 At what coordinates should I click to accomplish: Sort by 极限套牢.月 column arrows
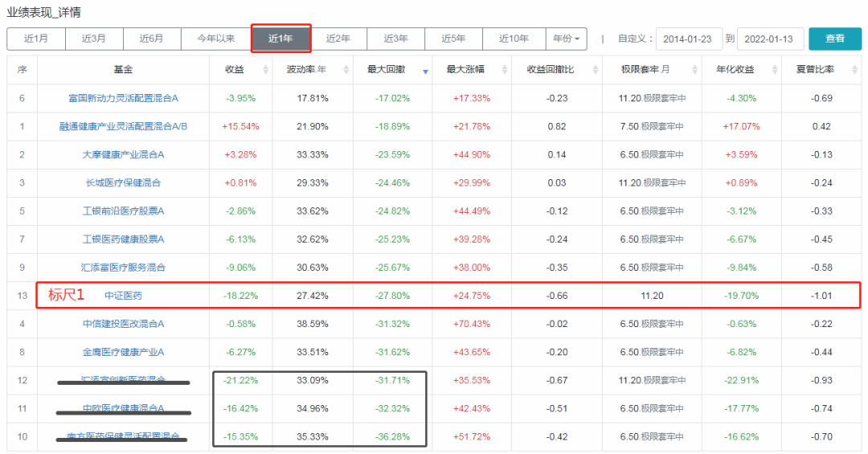pyautogui.click(x=694, y=70)
